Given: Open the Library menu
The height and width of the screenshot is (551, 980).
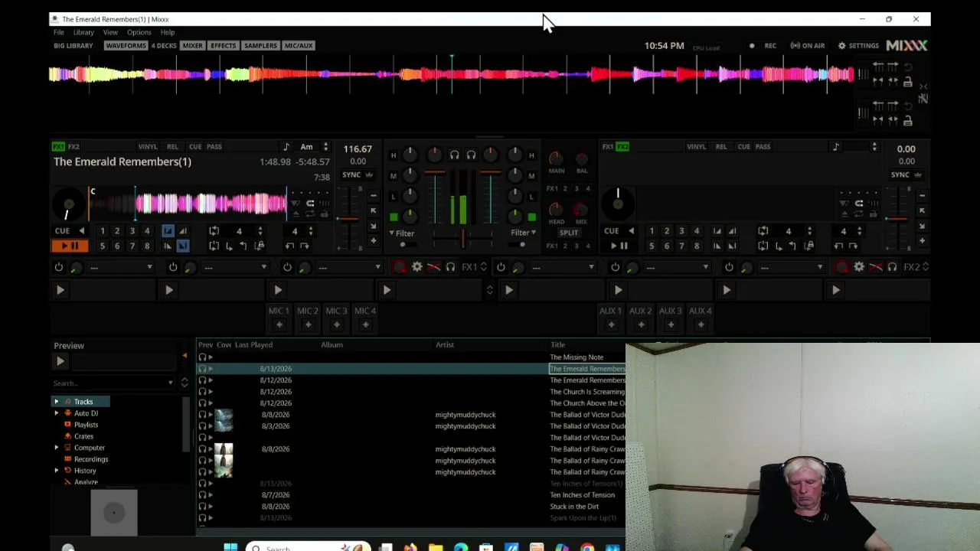Looking at the screenshot, I should 83,33.
